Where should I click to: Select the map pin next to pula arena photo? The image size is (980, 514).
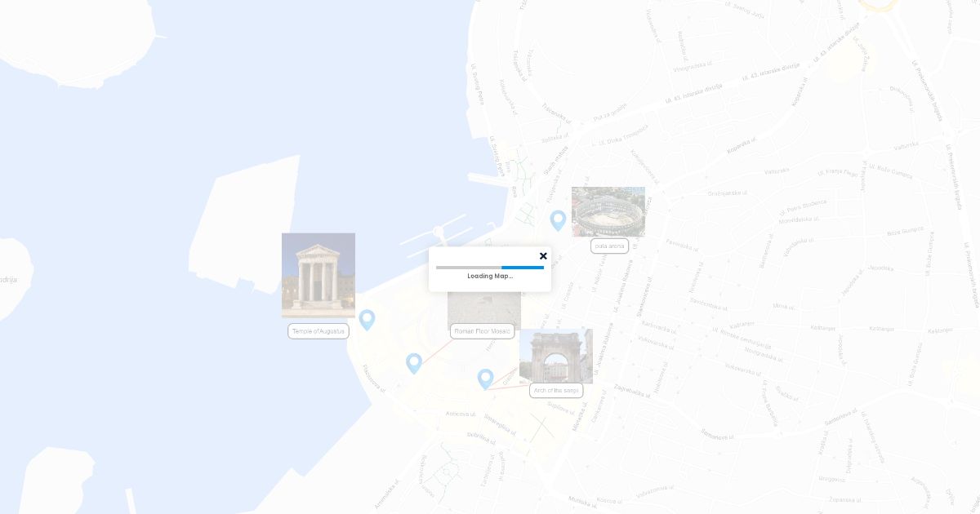point(558,219)
